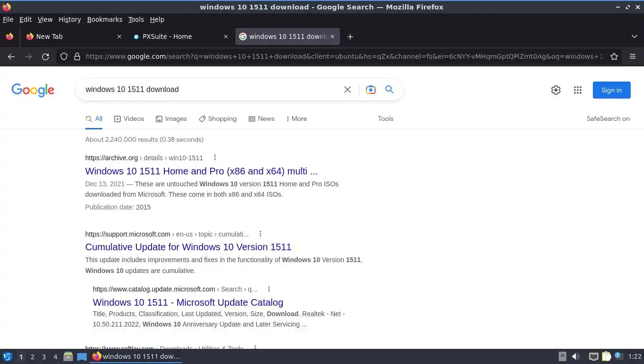Open the Edit menu
This screenshot has width=644, height=364.
tap(26, 19)
